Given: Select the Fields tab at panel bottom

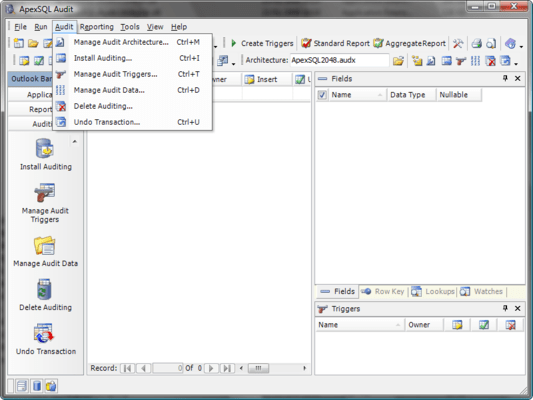Looking at the screenshot, I should [x=338, y=292].
